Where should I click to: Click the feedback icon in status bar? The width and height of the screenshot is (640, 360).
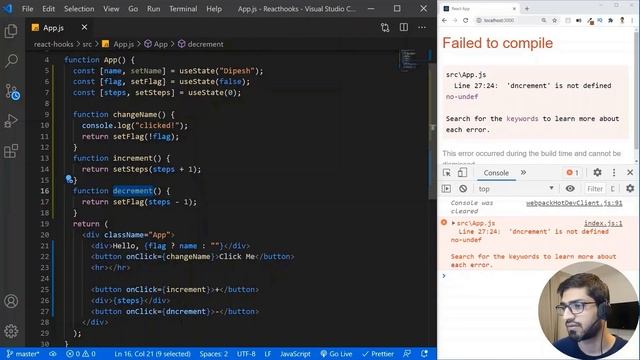click(x=407, y=354)
